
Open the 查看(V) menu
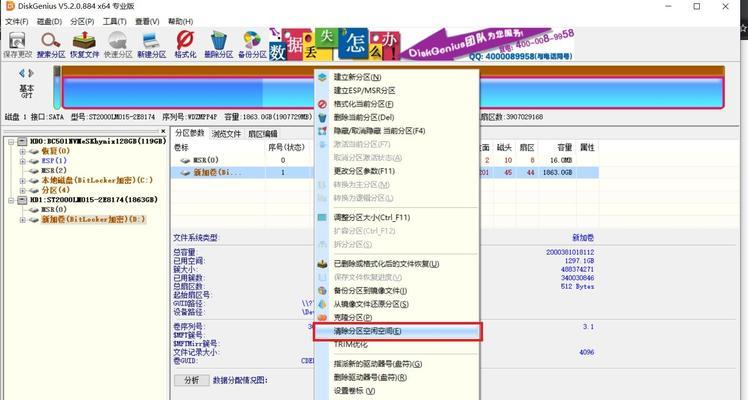coord(147,21)
